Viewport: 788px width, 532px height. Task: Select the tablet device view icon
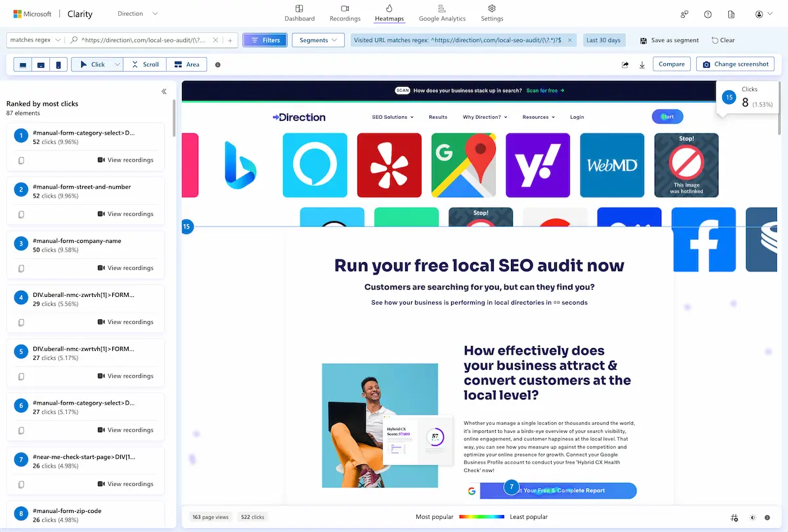(41, 64)
